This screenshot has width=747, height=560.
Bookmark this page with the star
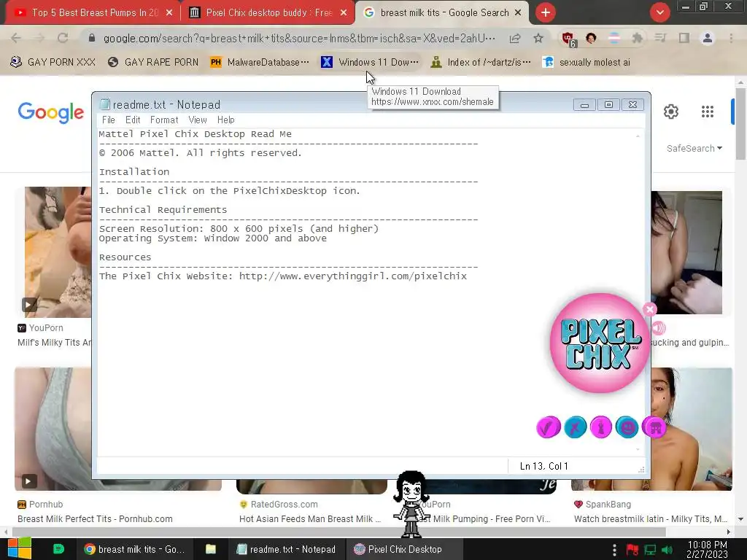click(538, 38)
